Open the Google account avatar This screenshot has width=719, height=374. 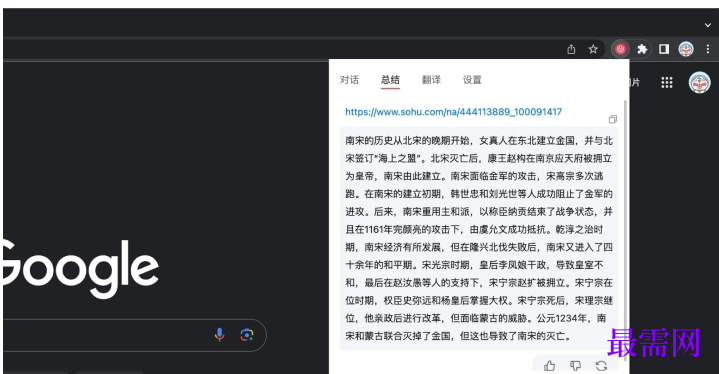tap(699, 83)
